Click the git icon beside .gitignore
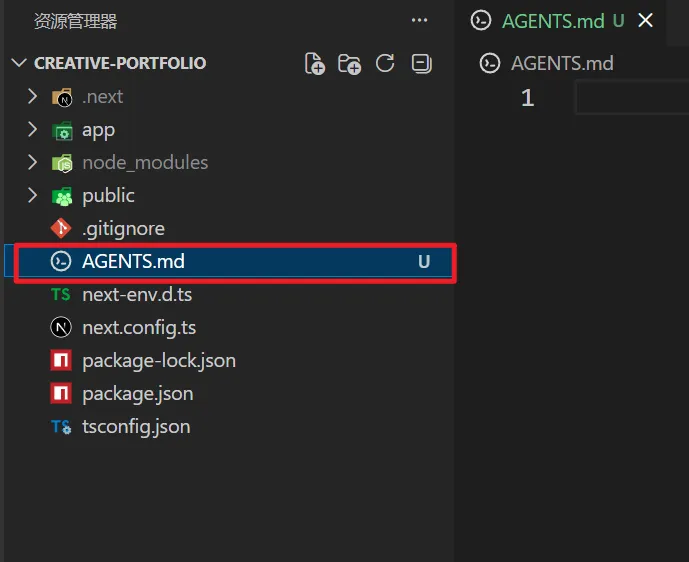Viewport: 689px width, 562px height. click(x=61, y=228)
